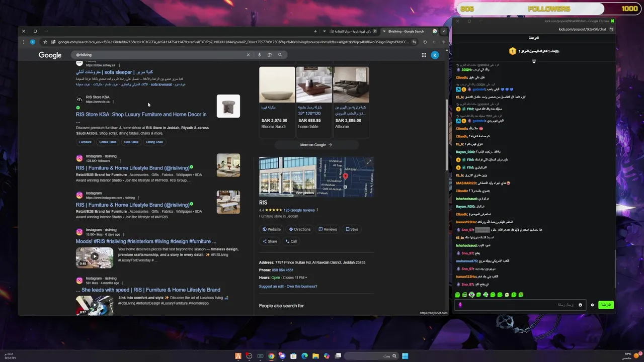Viewport: 644px width, 362px height.
Task: Click the Google search input field
Action: point(158,55)
